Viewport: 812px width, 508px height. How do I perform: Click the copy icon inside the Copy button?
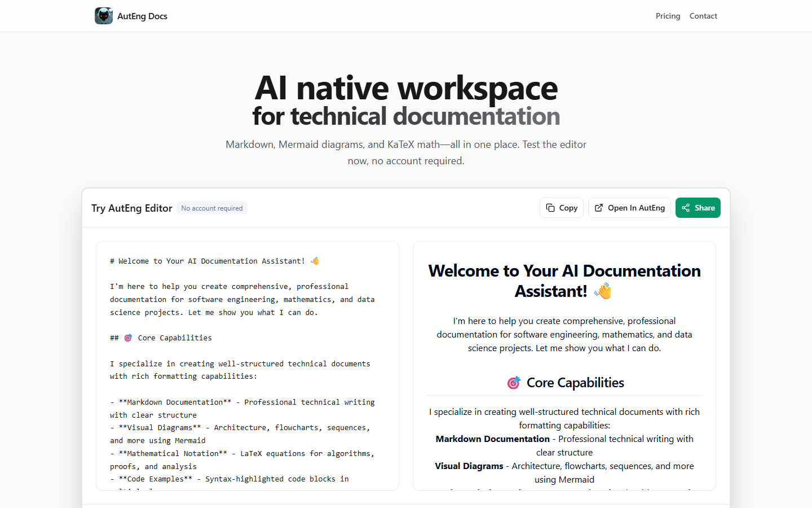point(549,208)
